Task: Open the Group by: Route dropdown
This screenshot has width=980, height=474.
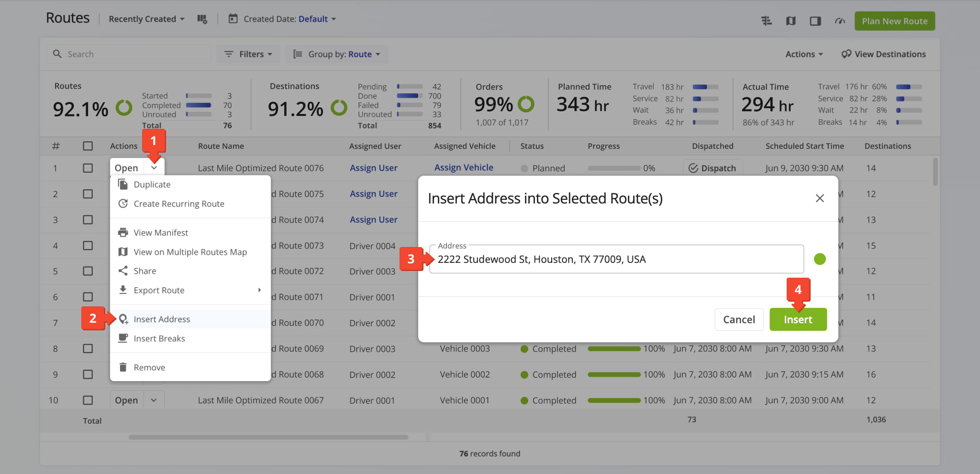Action: coord(336,54)
